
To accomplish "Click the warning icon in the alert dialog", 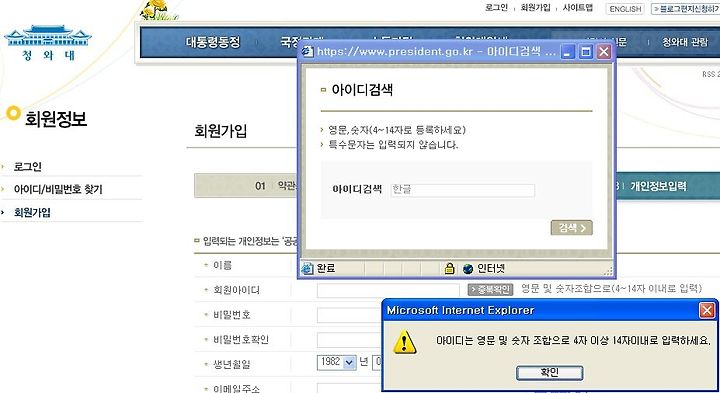I will pos(405,342).
